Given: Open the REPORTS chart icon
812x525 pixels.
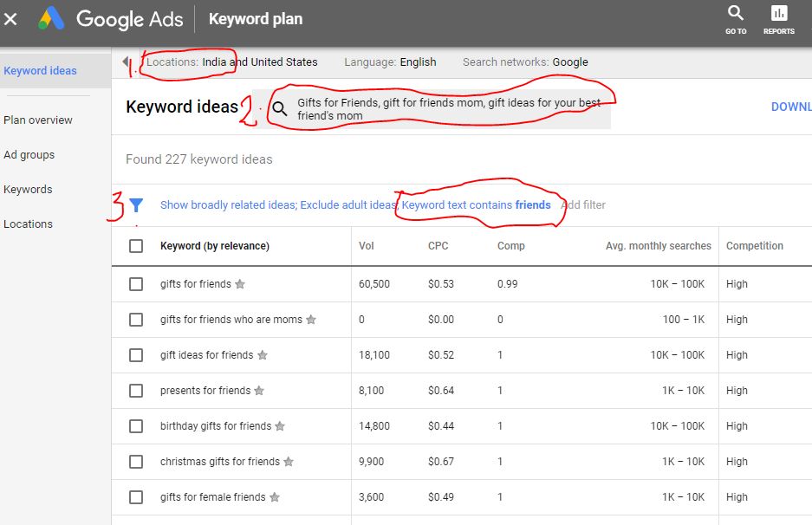Looking at the screenshot, I should [x=779, y=20].
